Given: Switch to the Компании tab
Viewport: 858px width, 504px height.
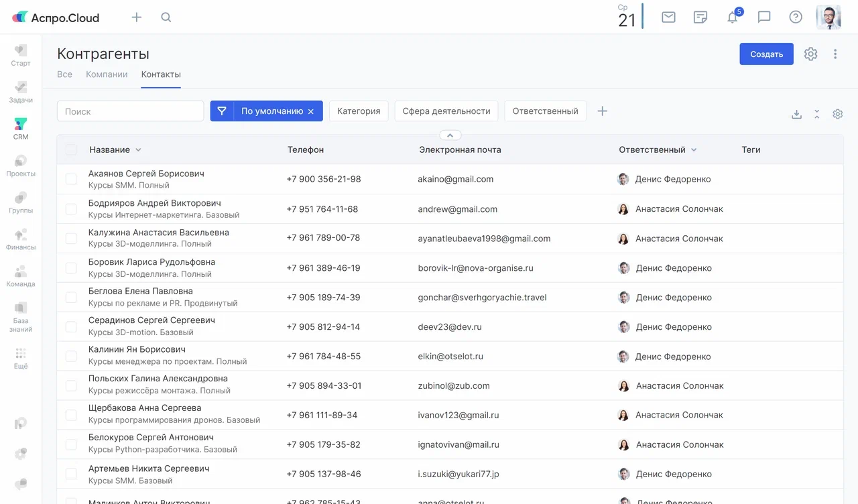Looking at the screenshot, I should tap(107, 74).
